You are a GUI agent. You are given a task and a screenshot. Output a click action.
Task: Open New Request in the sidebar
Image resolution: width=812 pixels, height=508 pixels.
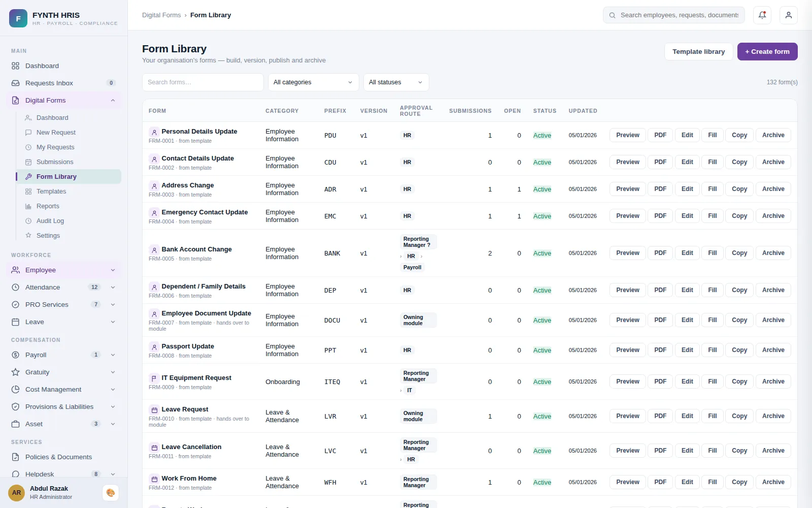[68, 133]
